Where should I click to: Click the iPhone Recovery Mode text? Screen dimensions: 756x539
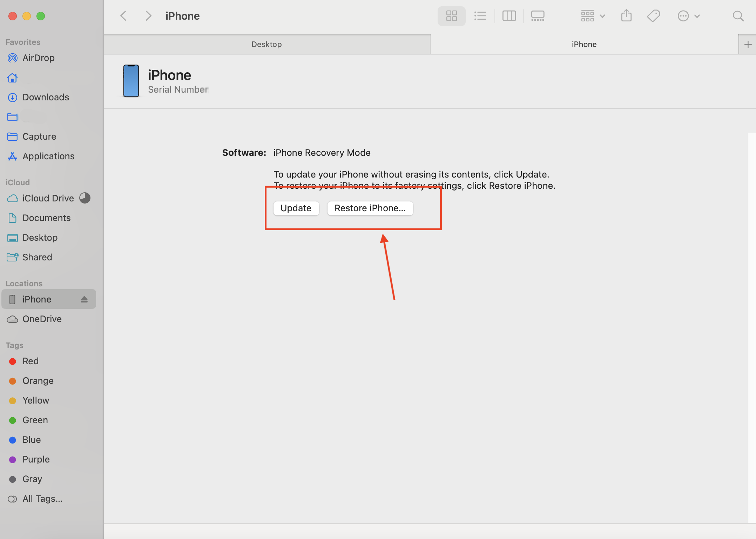tap(322, 153)
